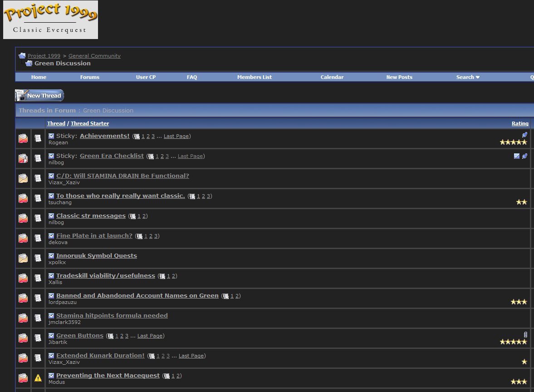
Task: Click the poll icon on Green Era Checklist row
Action: coord(517,156)
